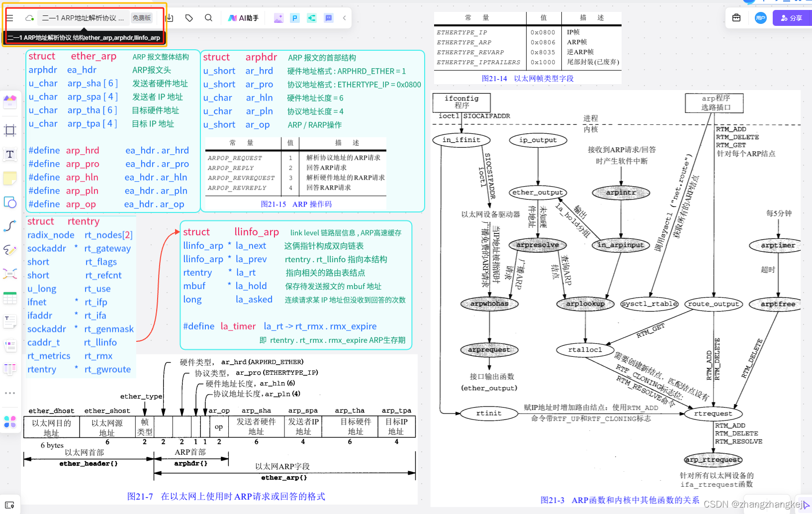Click the '#define arp_hrd' line

[108, 150]
